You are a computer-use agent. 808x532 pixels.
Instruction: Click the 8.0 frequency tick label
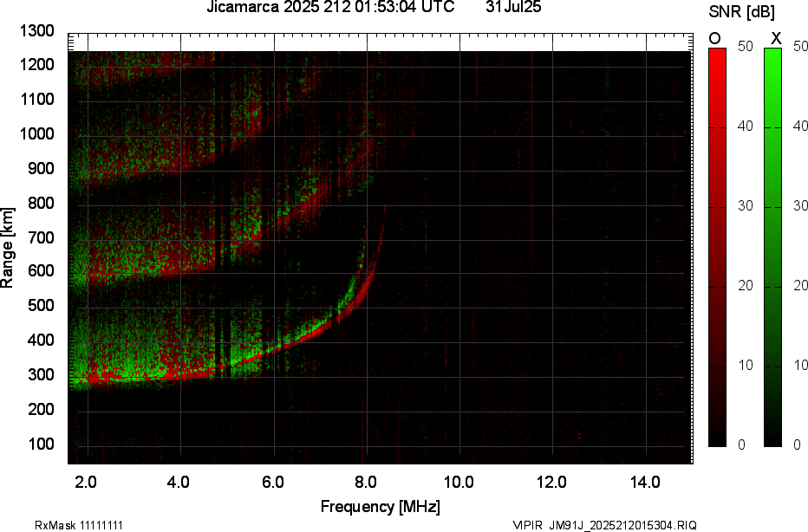[x=365, y=482]
